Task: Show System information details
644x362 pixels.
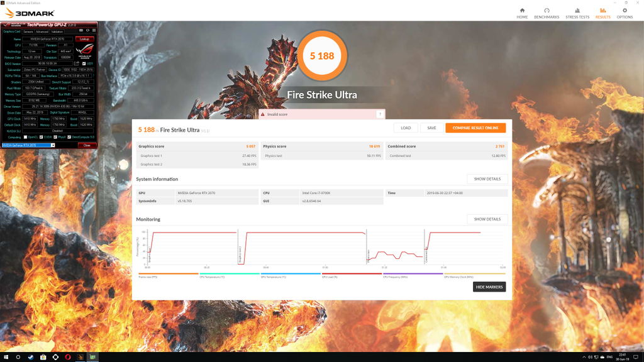Action: click(487, 179)
